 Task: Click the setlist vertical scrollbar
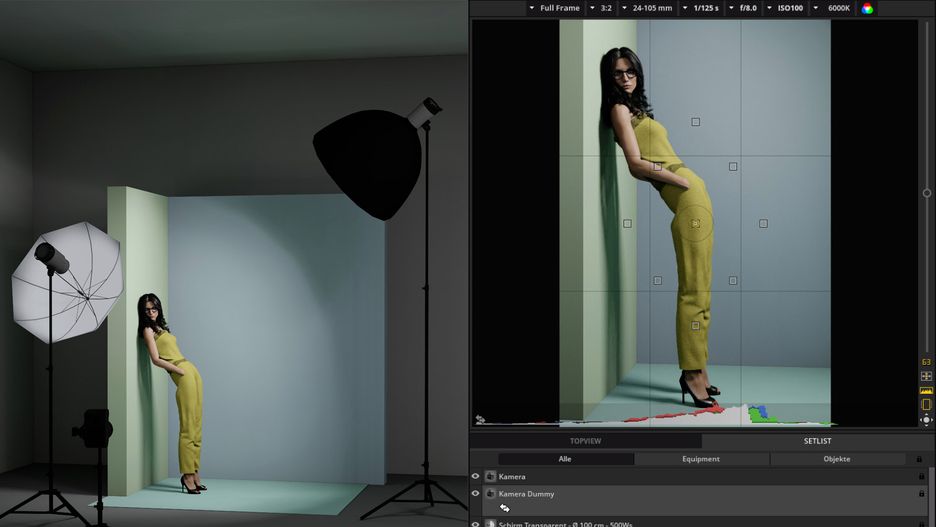pyautogui.click(x=930, y=498)
